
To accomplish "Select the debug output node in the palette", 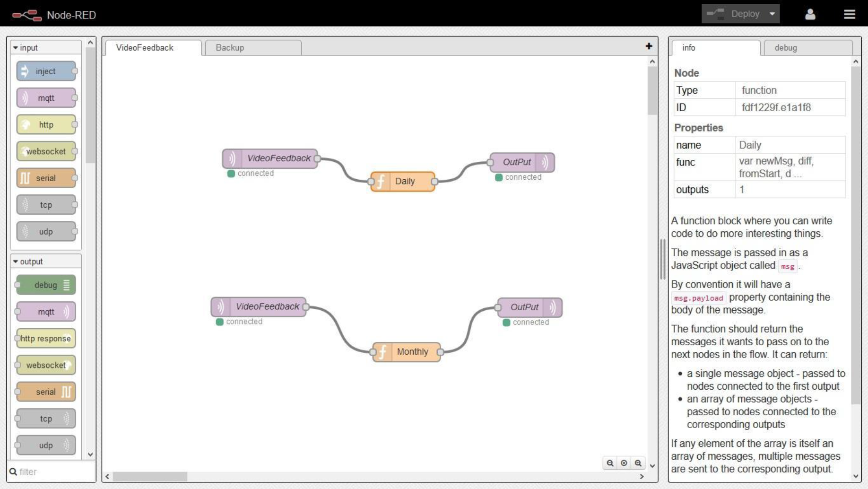I will coord(46,285).
